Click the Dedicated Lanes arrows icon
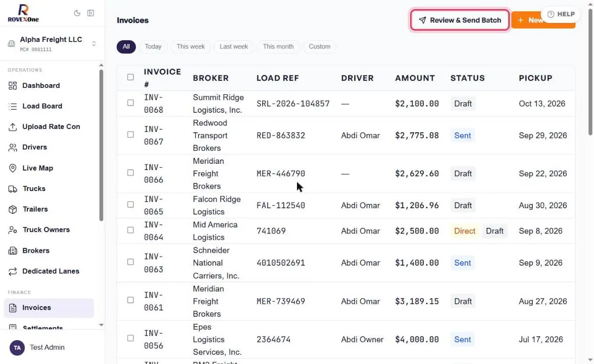Screen dimensions: 594x364 coord(13,271)
